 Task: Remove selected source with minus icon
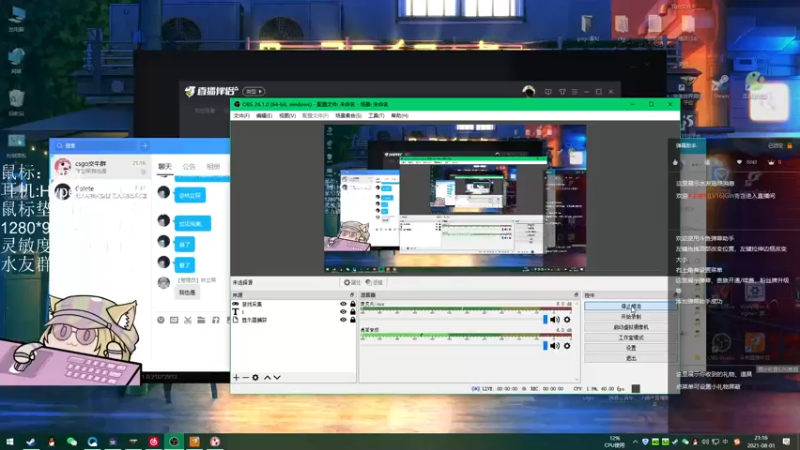(245, 378)
